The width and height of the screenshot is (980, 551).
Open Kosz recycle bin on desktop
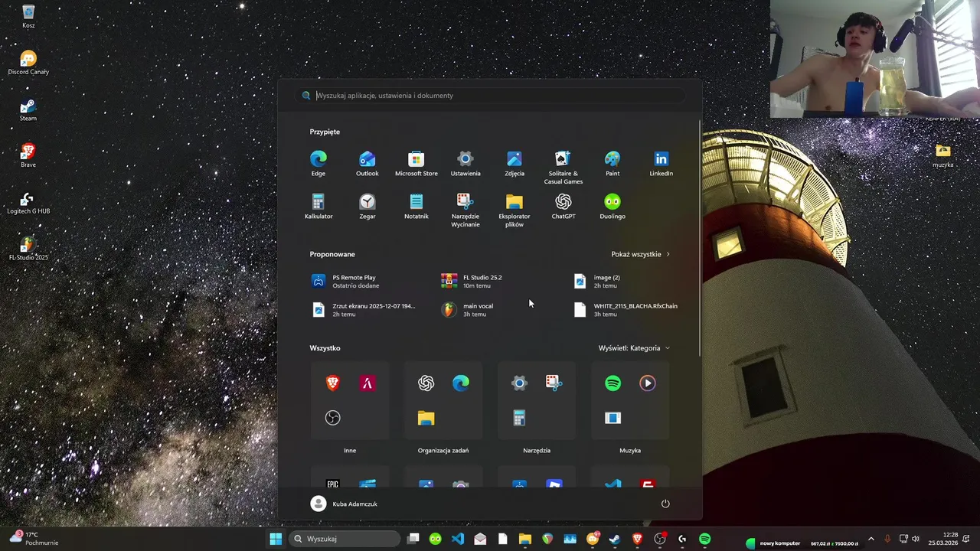point(28,17)
